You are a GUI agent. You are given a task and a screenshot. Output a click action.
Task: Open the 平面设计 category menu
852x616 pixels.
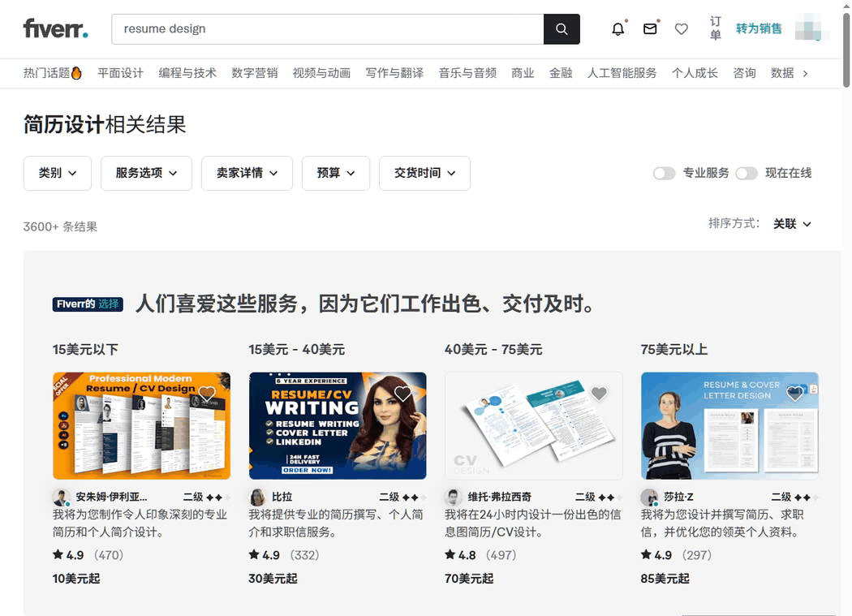point(121,73)
